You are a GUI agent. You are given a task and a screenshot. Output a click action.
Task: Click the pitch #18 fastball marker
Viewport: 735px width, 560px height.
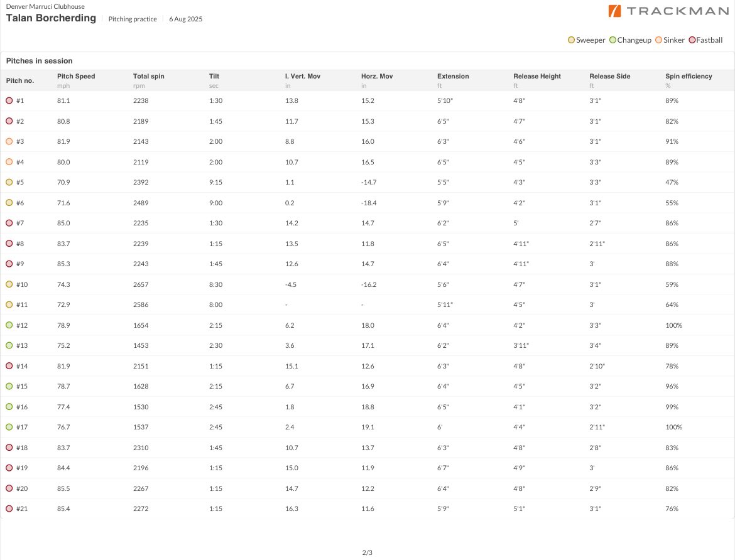click(x=9, y=448)
